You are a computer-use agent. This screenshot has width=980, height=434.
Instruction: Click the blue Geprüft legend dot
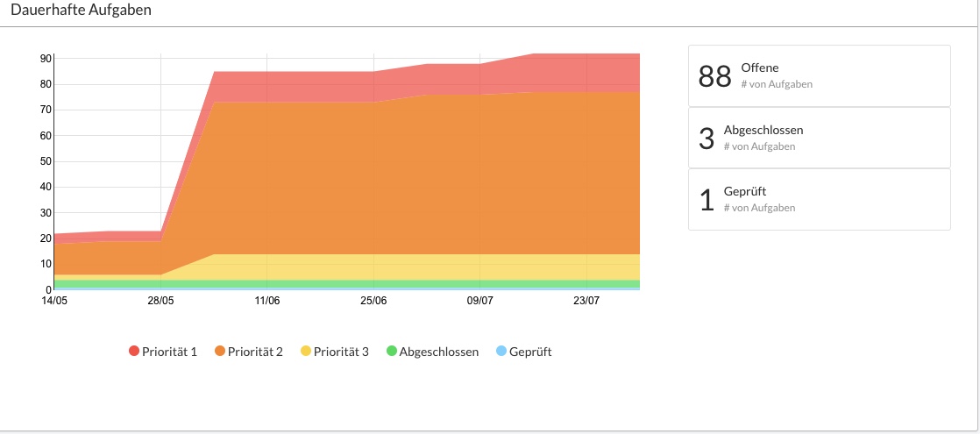501,352
